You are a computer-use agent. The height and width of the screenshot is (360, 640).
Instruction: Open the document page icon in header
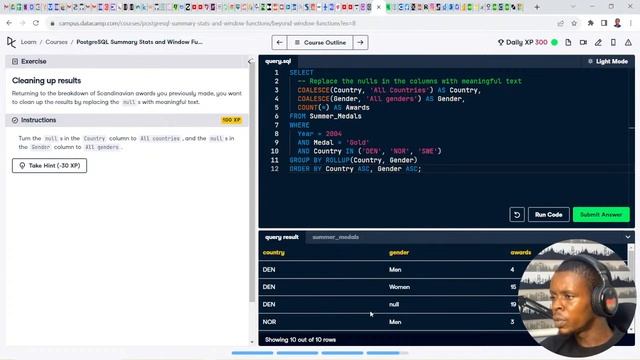(x=568, y=42)
